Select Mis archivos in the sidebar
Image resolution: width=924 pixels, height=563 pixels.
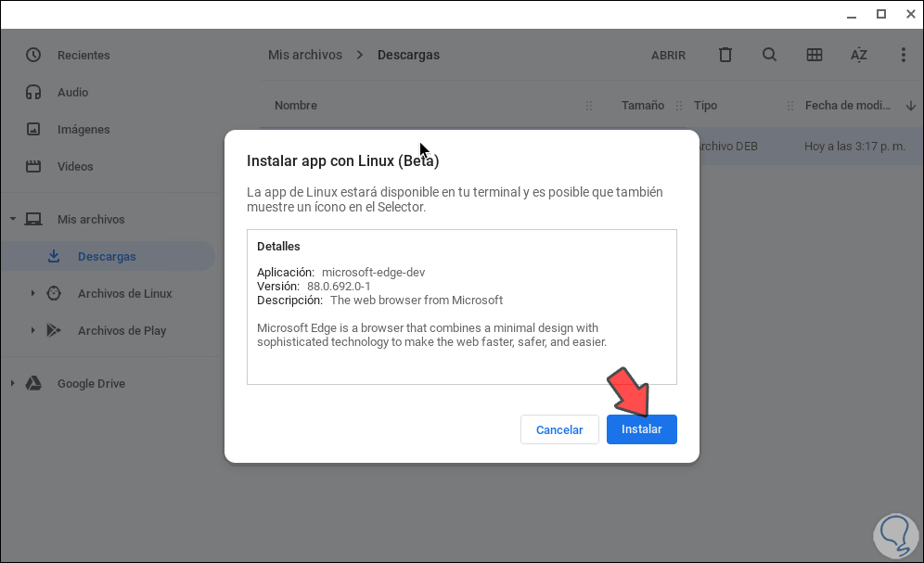click(x=91, y=220)
